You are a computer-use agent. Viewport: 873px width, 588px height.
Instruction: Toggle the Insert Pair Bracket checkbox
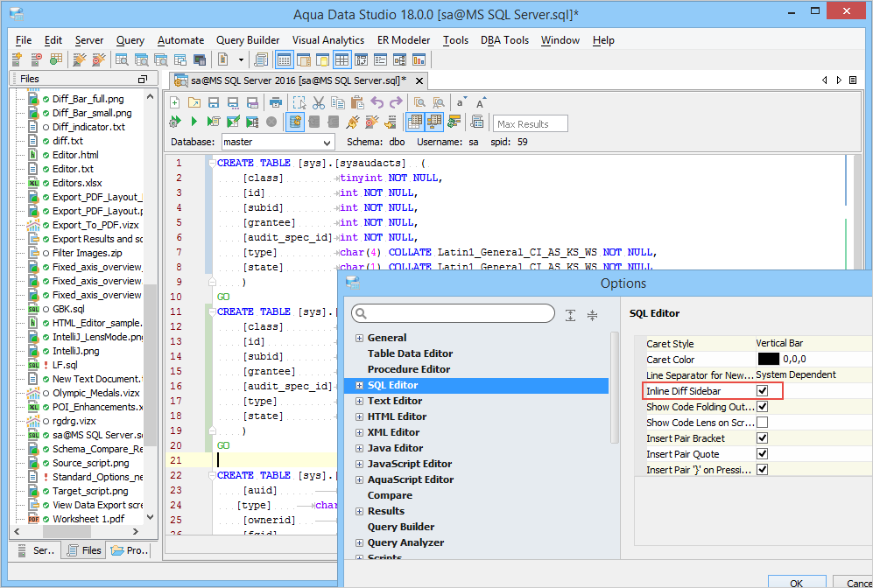762,438
